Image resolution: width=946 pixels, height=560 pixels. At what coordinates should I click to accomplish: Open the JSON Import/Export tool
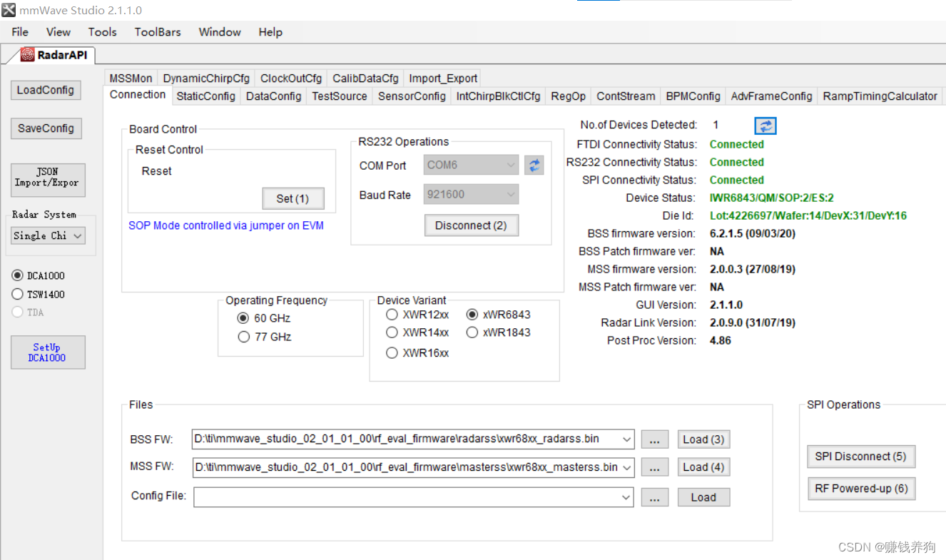tap(47, 180)
